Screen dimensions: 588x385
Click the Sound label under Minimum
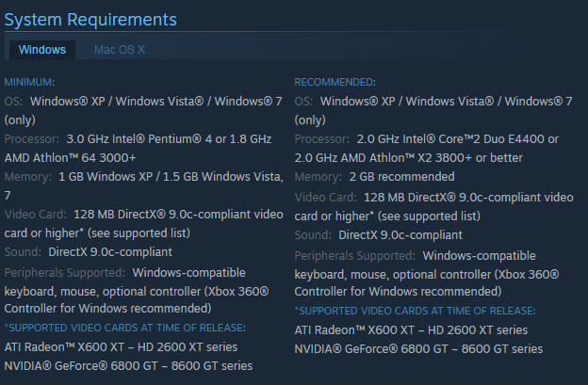tap(23, 251)
